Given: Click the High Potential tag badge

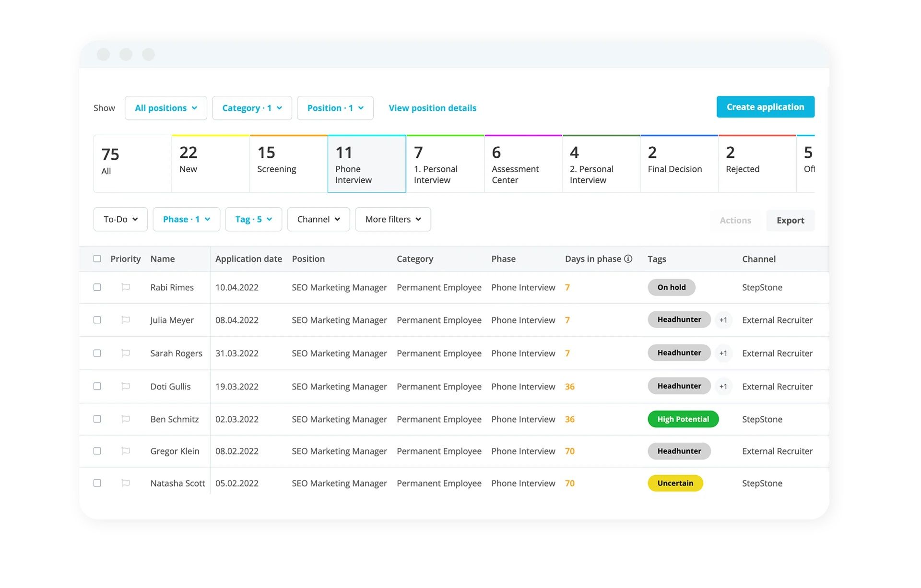Looking at the screenshot, I should tap(683, 419).
